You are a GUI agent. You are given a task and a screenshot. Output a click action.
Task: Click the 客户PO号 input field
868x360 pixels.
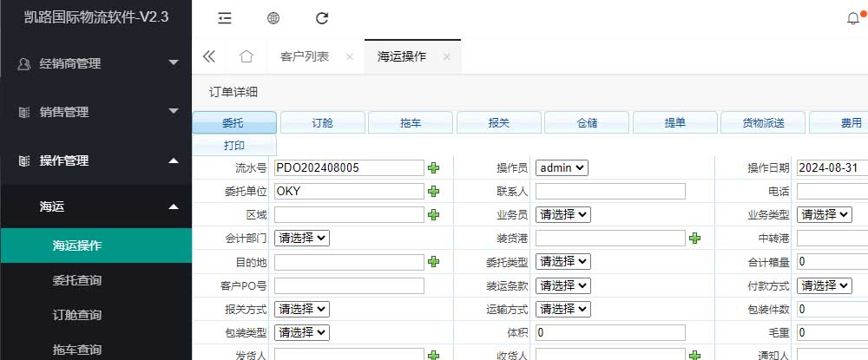coord(349,285)
